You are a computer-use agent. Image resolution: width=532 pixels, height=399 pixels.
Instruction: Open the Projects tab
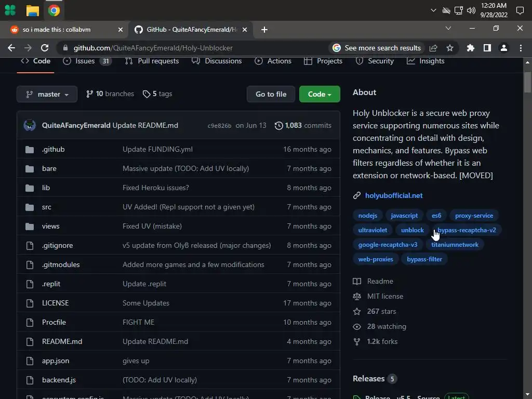tap(323, 61)
